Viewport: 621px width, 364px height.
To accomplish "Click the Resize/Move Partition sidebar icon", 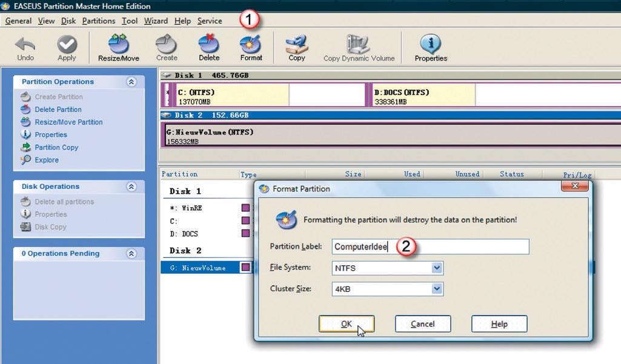I will click(25, 122).
